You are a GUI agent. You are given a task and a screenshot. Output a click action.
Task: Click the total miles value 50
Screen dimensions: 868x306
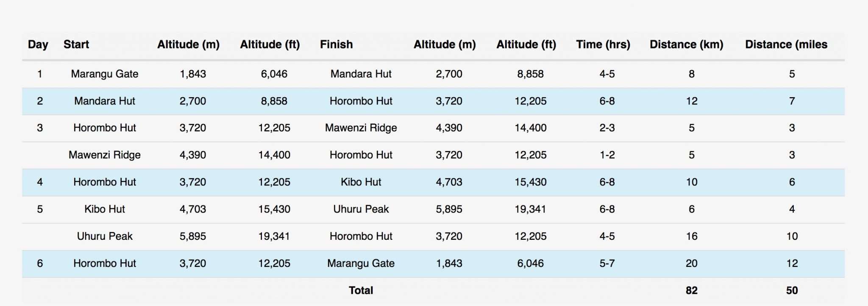792,290
